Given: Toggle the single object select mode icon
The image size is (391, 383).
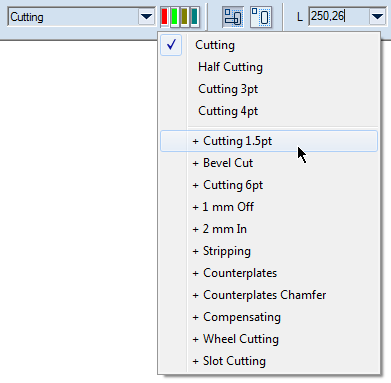Looking at the screenshot, I should point(261,17).
